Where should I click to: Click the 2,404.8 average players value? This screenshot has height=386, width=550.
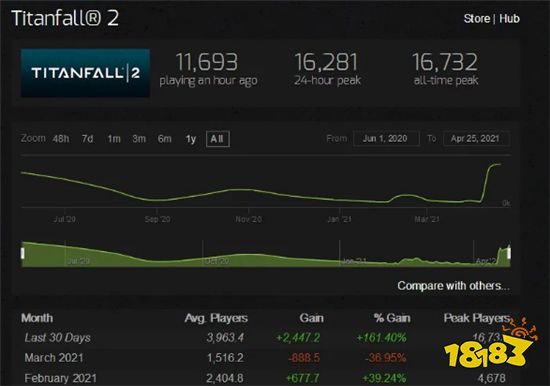225,378
